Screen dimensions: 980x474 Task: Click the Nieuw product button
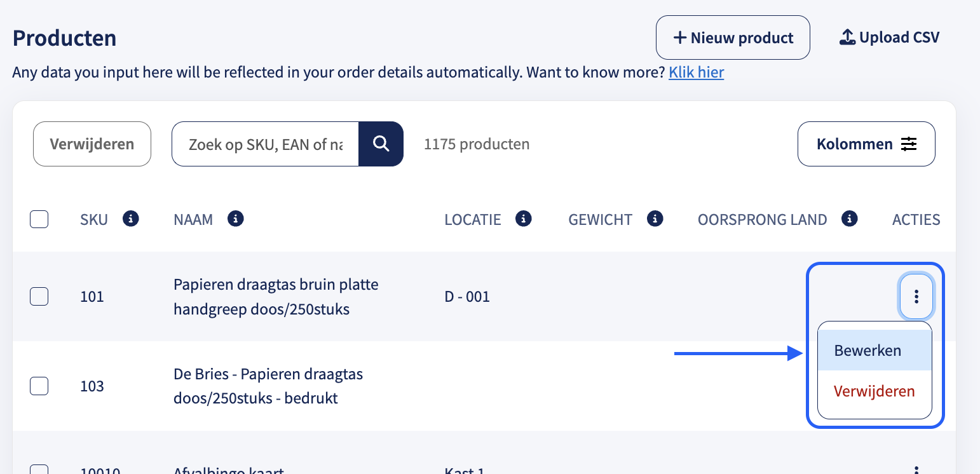pos(733,37)
